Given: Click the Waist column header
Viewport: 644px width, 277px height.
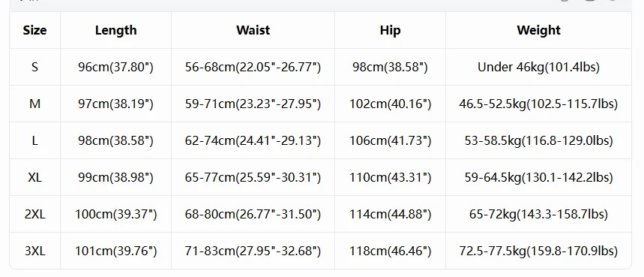Looking at the screenshot, I should tap(253, 30).
